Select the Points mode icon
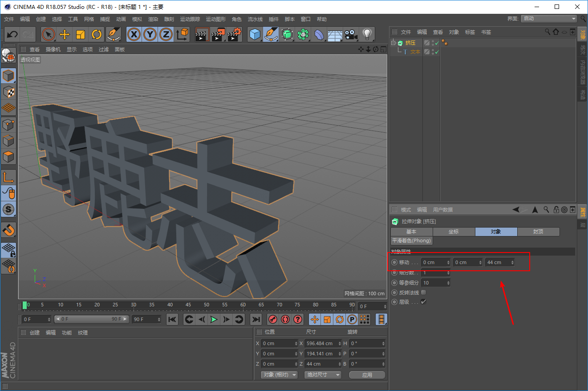Viewport: 588px width, 391px height. point(8,125)
